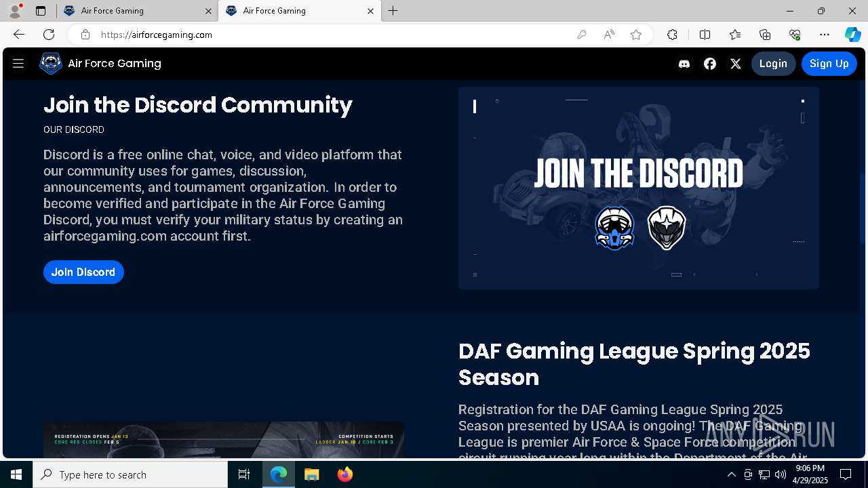Open the clock showing 9:06 PM
The width and height of the screenshot is (868, 488).
click(810, 474)
